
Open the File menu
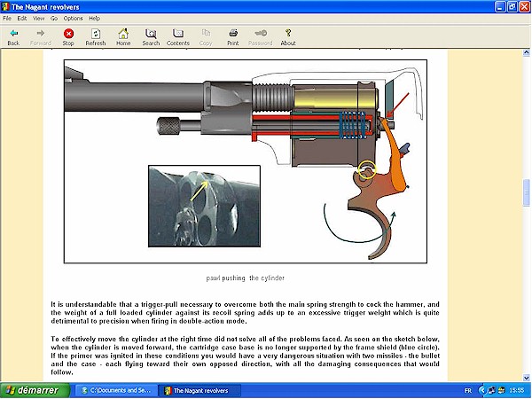tap(7, 19)
